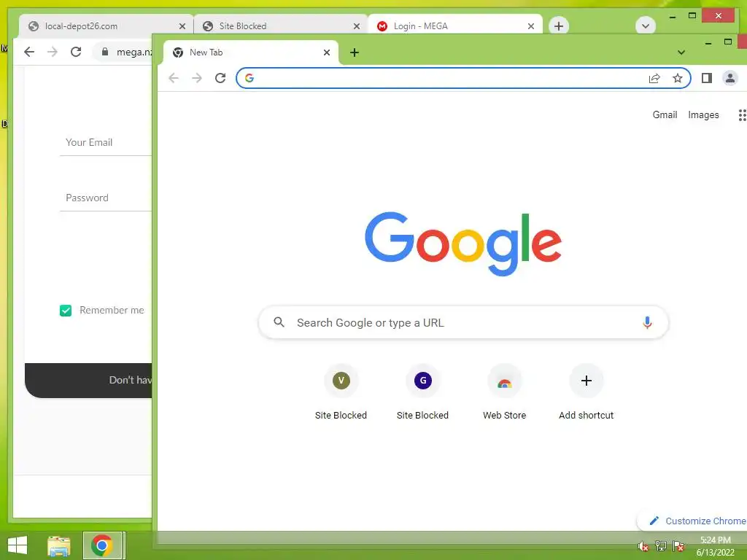The image size is (747, 560).
Task: Click padlock site info icon beside mega.nz
Action: 105,52
